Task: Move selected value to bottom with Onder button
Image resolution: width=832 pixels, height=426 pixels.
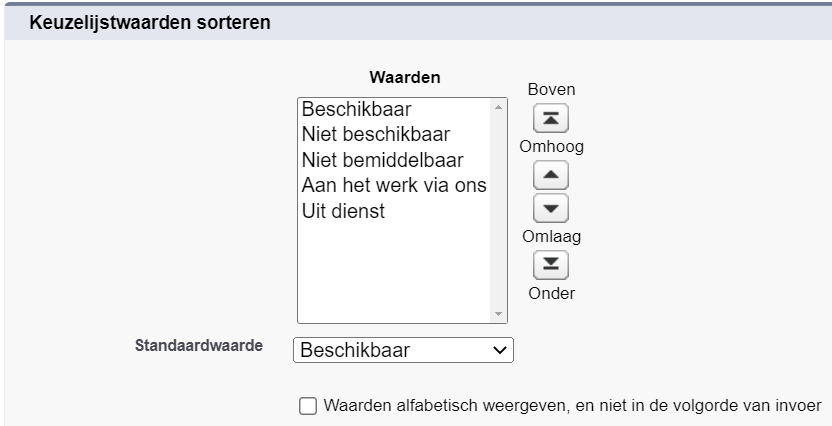Action: [551, 265]
